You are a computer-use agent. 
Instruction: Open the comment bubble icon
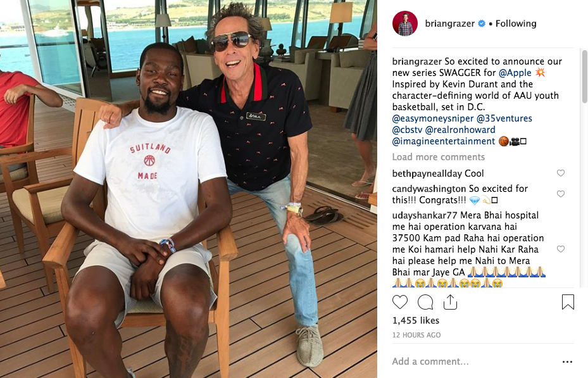[425, 302]
